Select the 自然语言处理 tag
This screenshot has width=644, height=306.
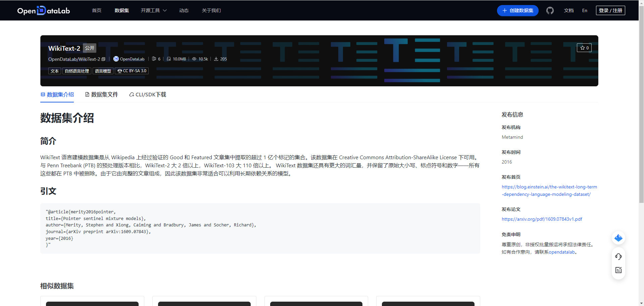(77, 71)
